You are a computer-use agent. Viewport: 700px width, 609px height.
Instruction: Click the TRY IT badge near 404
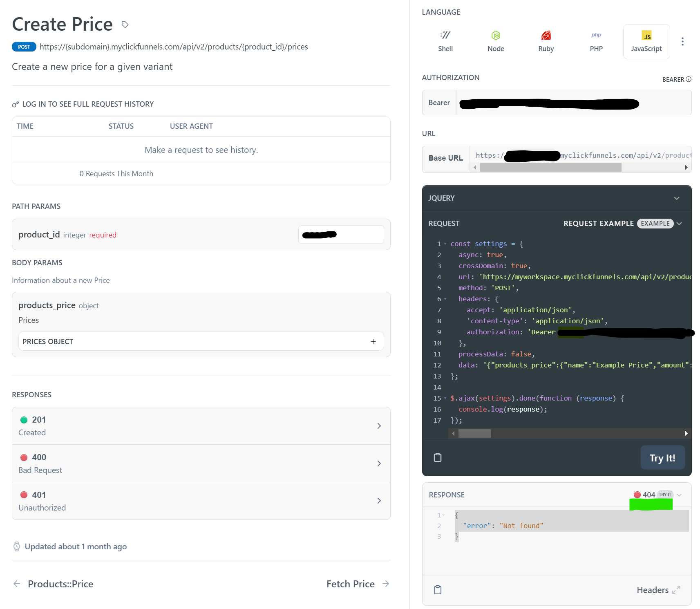click(x=665, y=495)
